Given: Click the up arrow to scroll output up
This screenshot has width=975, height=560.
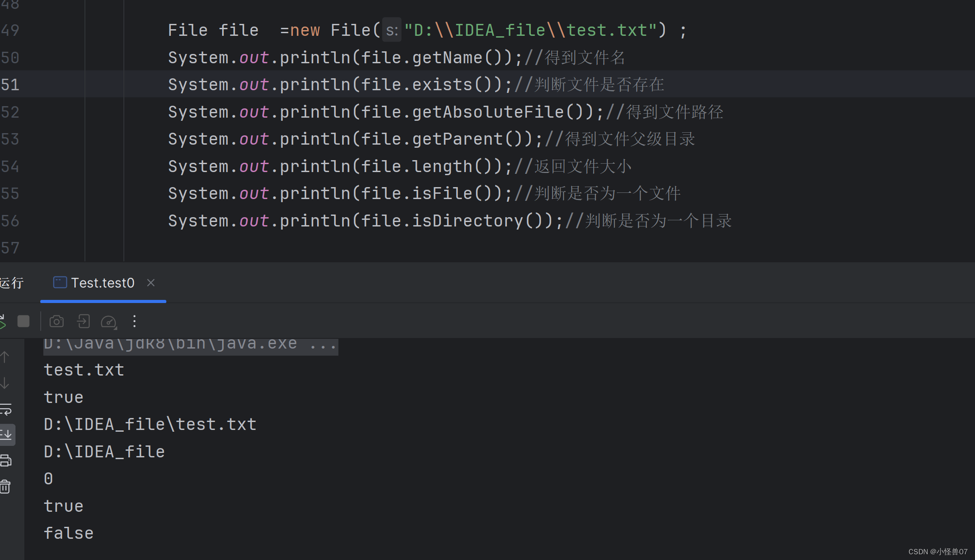Looking at the screenshot, I should [5, 357].
